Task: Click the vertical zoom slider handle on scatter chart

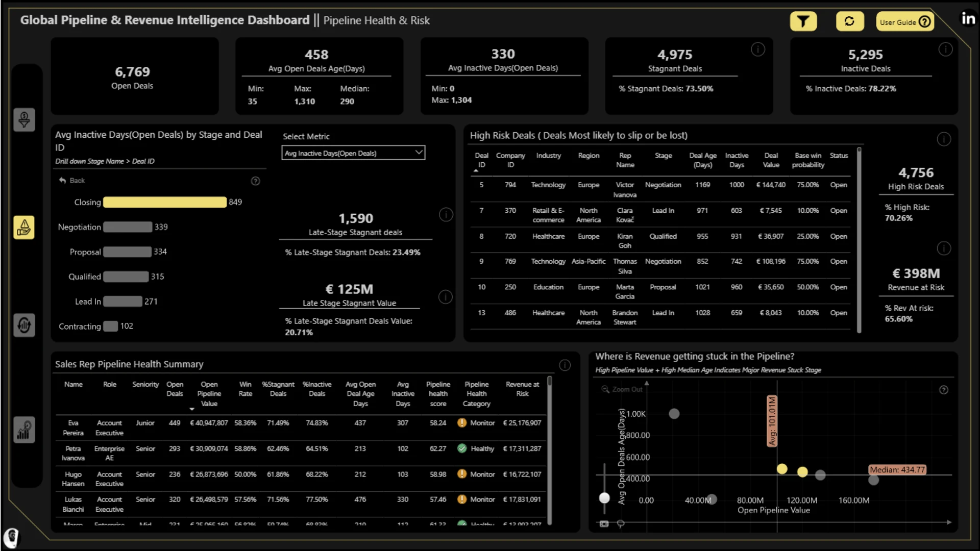Action: [x=604, y=498]
